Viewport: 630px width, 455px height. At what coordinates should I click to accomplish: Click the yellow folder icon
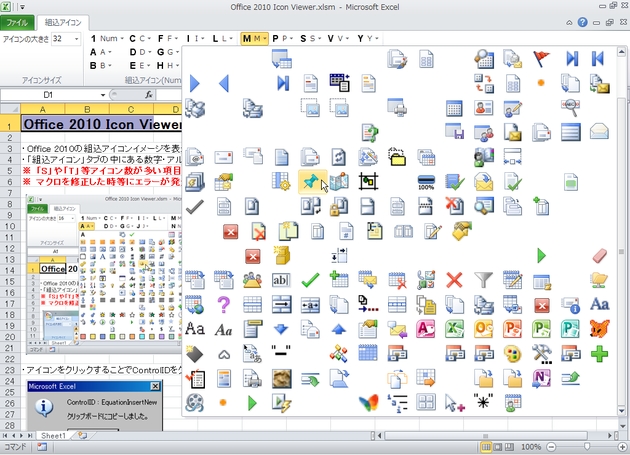397,157
